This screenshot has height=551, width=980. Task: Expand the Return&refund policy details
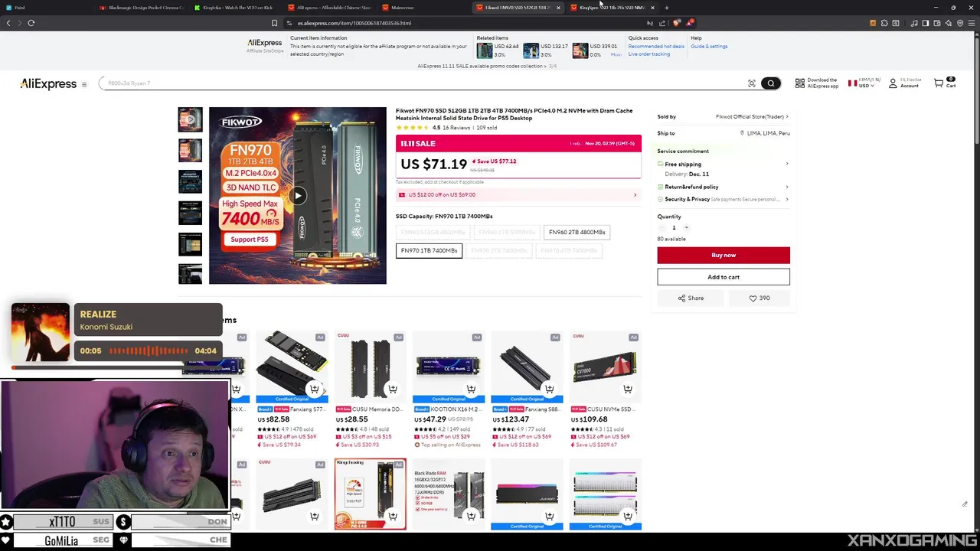pos(723,187)
